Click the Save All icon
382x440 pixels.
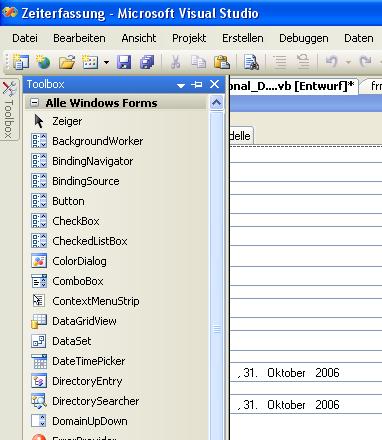coord(147,62)
